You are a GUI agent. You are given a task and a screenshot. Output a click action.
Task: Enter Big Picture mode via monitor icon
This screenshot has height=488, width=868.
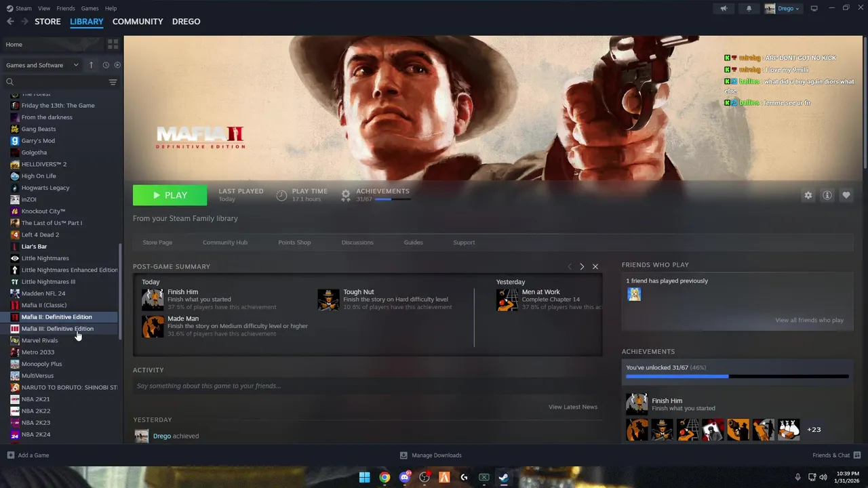[x=814, y=8]
